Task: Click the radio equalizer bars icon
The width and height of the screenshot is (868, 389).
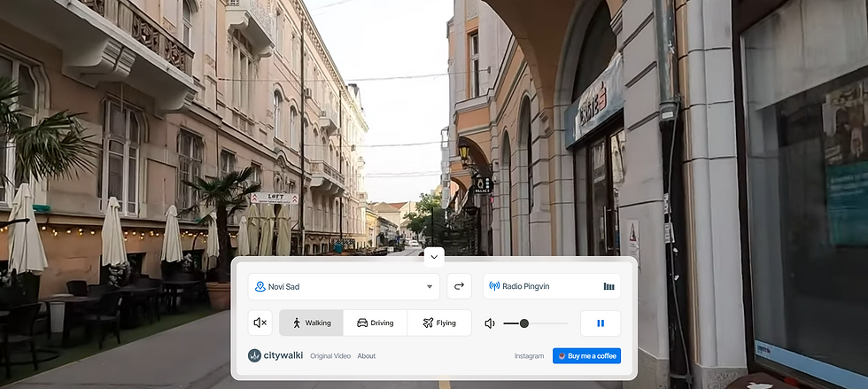Action: (609, 286)
